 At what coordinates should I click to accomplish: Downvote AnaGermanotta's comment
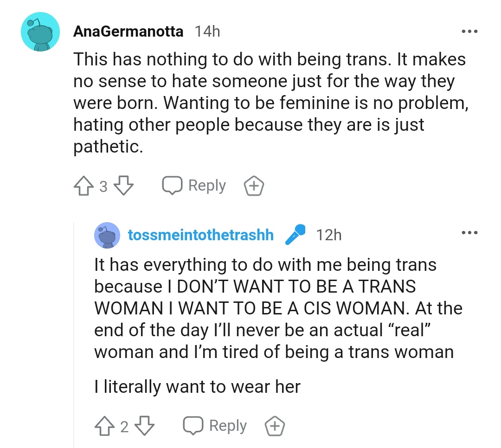pos(123,186)
